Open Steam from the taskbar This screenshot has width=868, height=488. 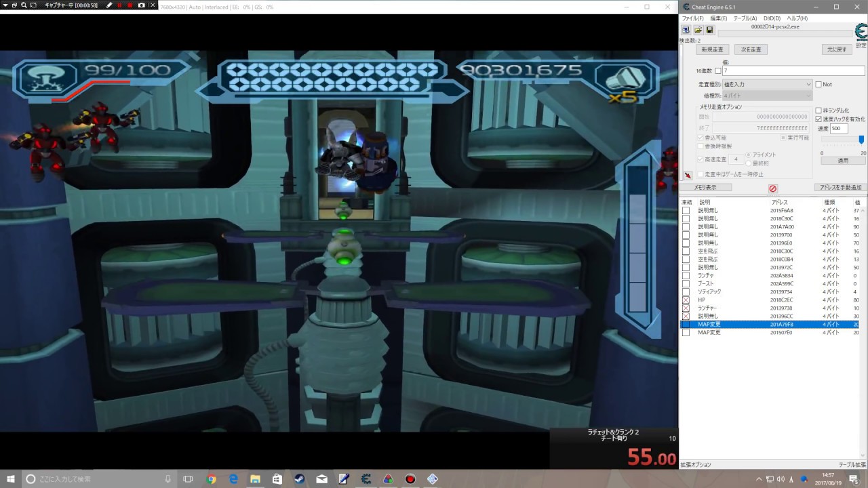(x=299, y=479)
